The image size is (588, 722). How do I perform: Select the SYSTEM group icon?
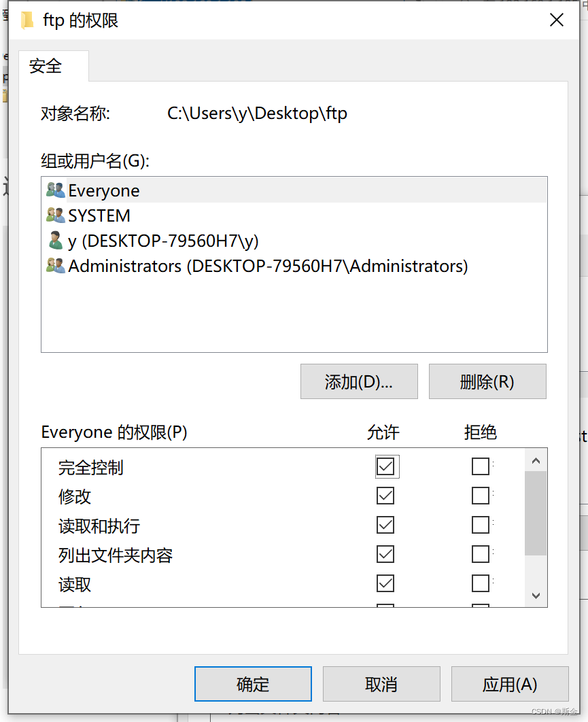tap(56, 216)
